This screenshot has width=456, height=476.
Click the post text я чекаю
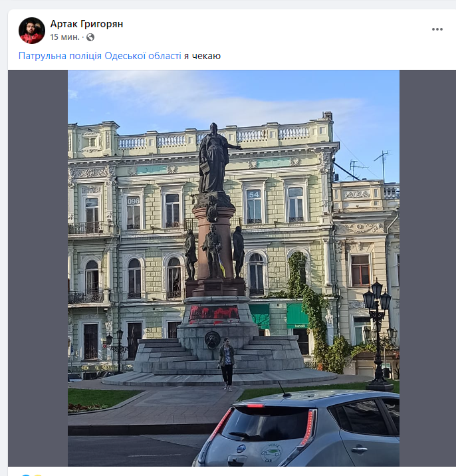pyautogui.click(x=202, y=56)
